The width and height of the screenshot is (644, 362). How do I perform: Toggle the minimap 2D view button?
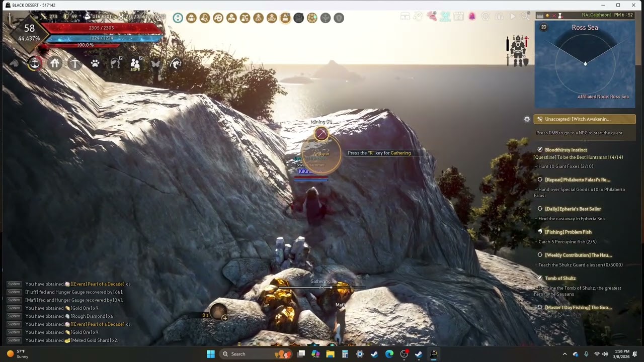click(x=543, y=27)
